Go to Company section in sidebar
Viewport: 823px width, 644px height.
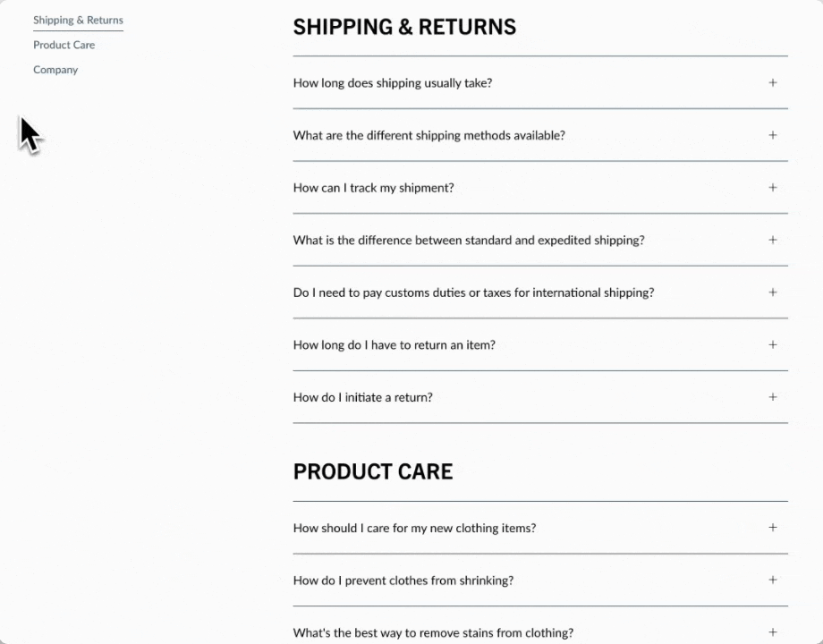pyautogui.click(x=55, y=70)
